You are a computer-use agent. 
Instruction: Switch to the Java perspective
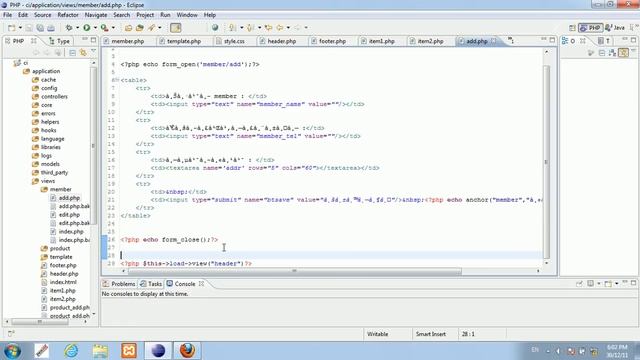tap(615, 28)
